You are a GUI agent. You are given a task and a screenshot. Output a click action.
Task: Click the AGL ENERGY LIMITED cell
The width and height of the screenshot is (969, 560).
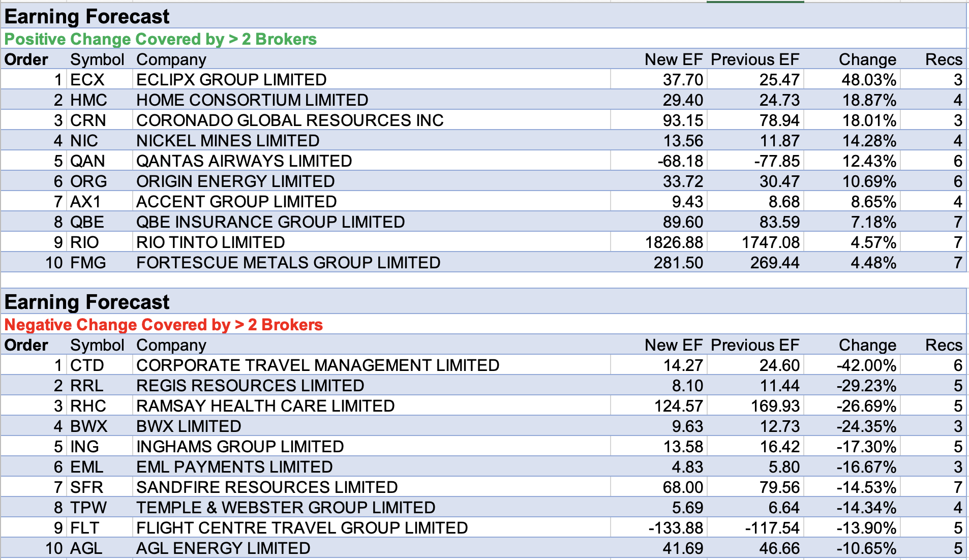(223, 548)
